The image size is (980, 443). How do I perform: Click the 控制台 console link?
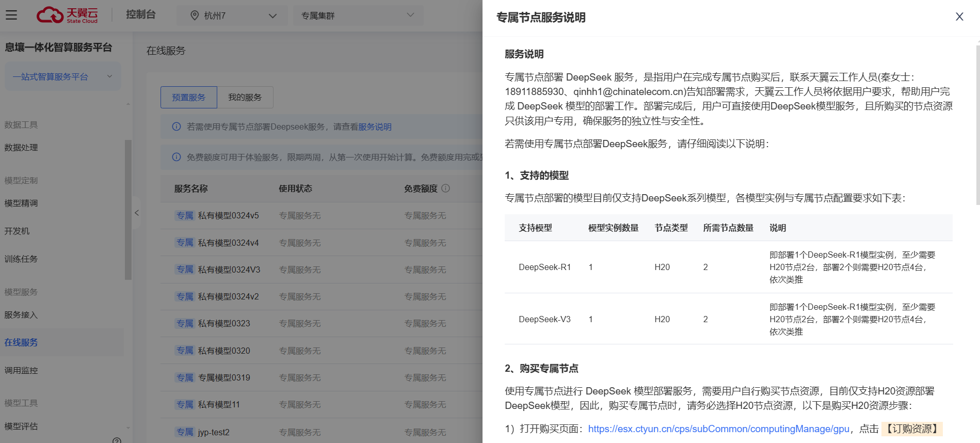140,14
